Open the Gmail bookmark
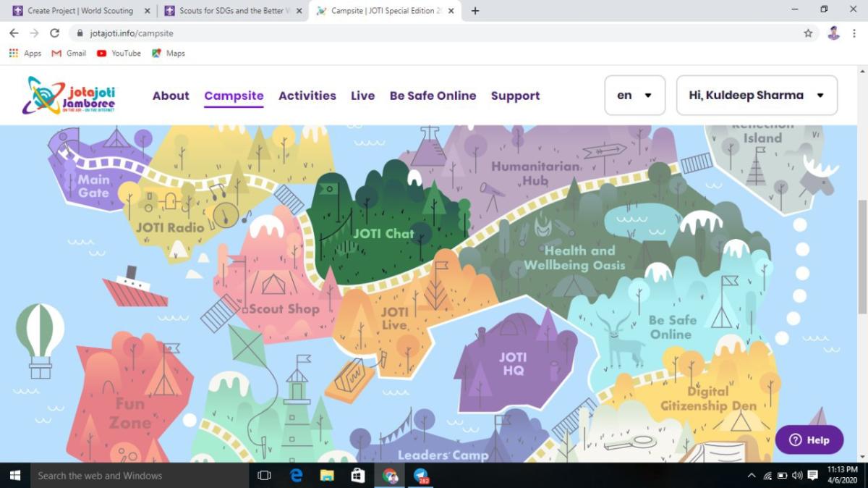 click(x=69, y=54)
